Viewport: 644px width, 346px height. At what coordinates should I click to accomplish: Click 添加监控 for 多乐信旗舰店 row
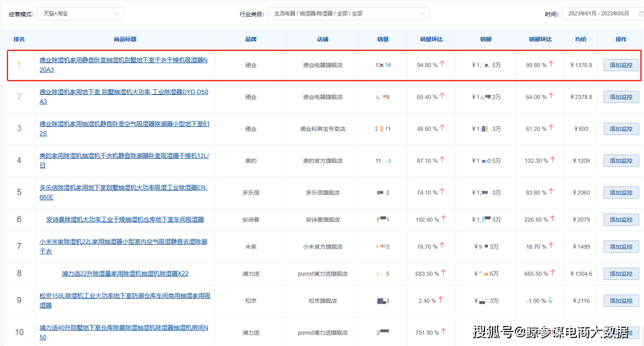pyautogui.click(x=621, y=193)
